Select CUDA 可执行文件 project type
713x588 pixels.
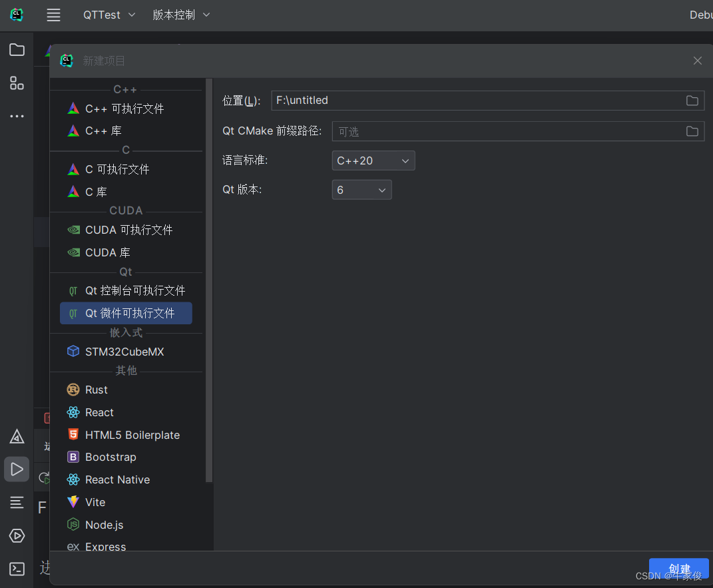[x=126, y=230]
